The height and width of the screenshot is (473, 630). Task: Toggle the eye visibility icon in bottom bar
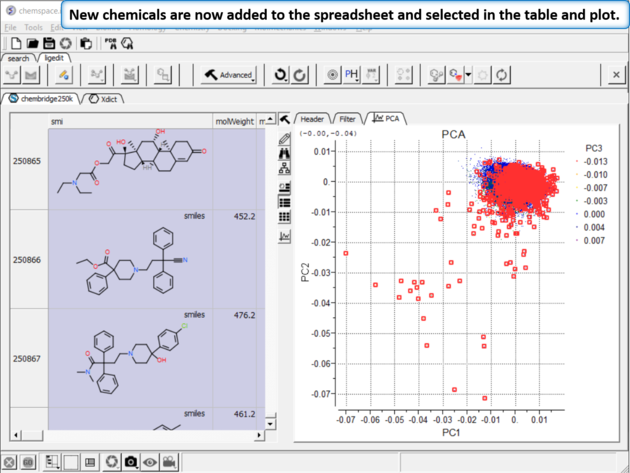coord(150,462)
